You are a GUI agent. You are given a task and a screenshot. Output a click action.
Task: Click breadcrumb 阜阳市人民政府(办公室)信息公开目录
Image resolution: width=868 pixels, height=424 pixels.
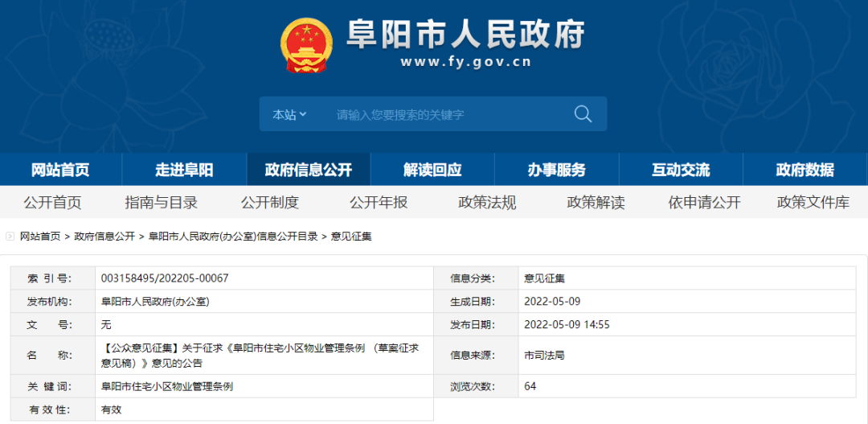(233, 237)
